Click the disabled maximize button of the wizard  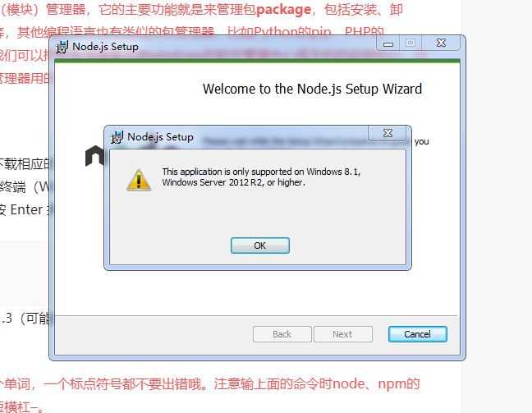tap(410, 43)
